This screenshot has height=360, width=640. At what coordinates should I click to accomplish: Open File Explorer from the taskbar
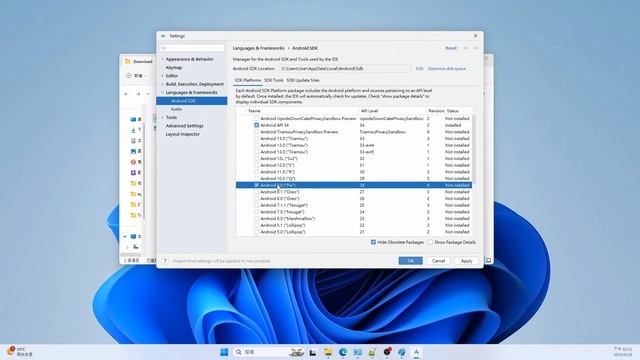pyautogui.click(x=328, y=352)
